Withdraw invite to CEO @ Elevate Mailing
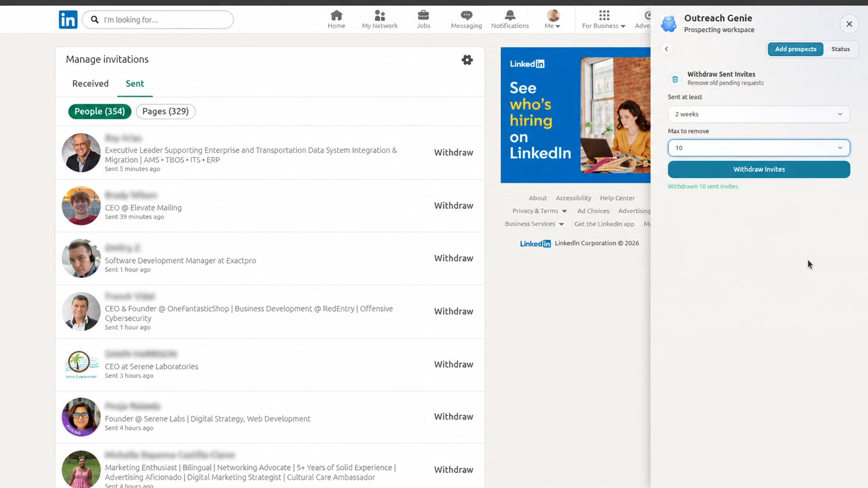The width and height of the screenshot is (868, 488). (x=454, y=206)
